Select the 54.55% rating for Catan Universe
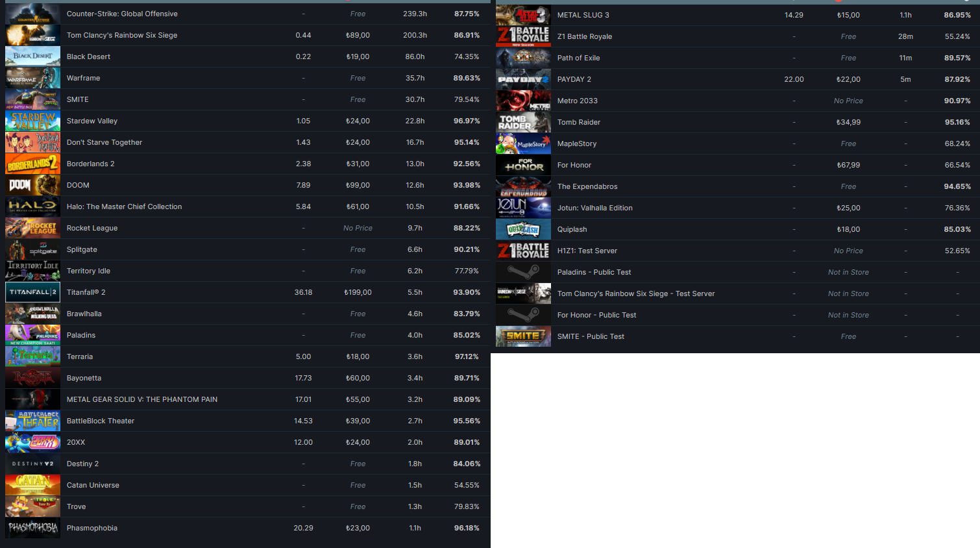980x548 pixels. pyautogui.click(x=467, y=485)
